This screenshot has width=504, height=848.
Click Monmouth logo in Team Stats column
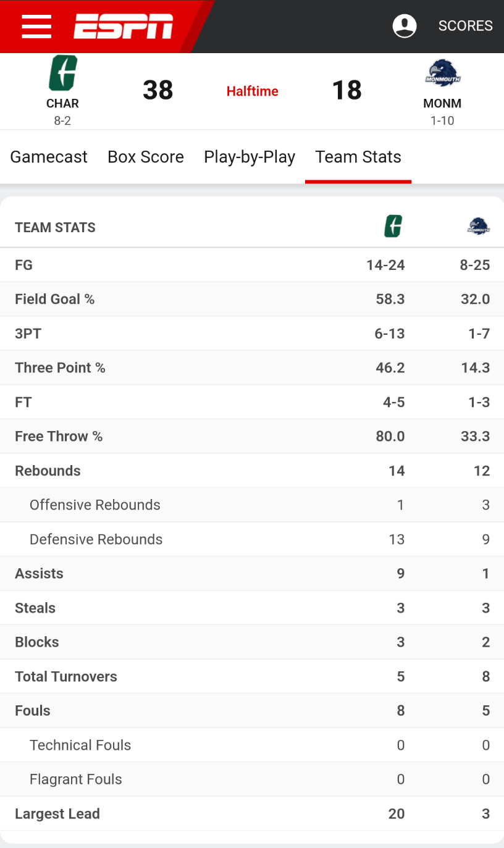(478, 227)
